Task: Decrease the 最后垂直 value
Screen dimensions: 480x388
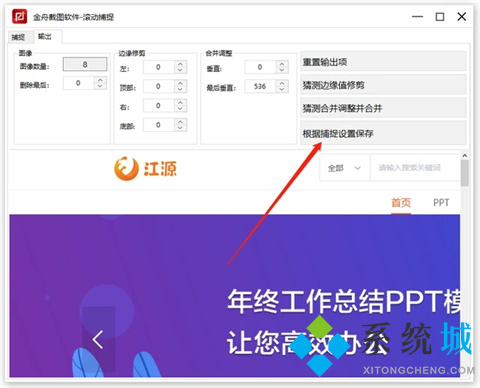Action: 282,89
